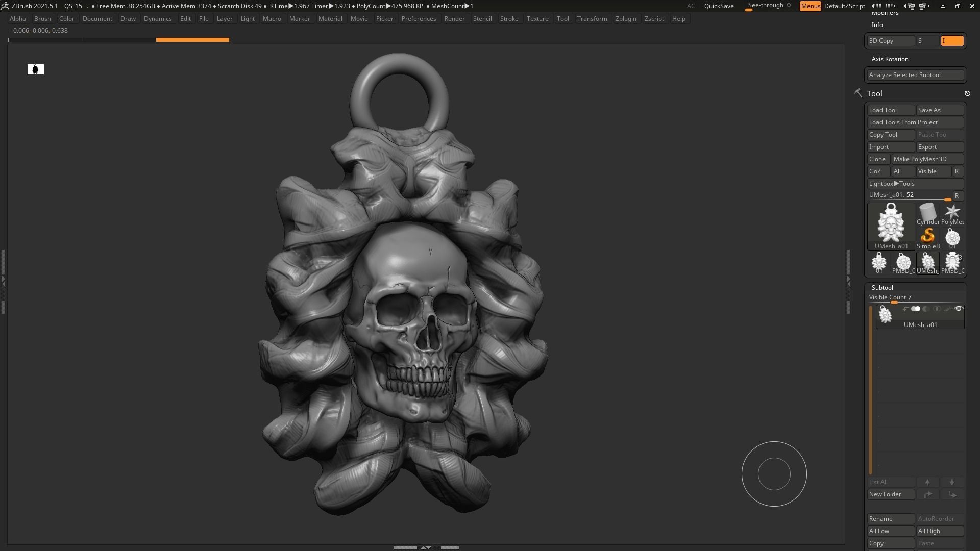Click the Rename subtool button

click(891, 519)
